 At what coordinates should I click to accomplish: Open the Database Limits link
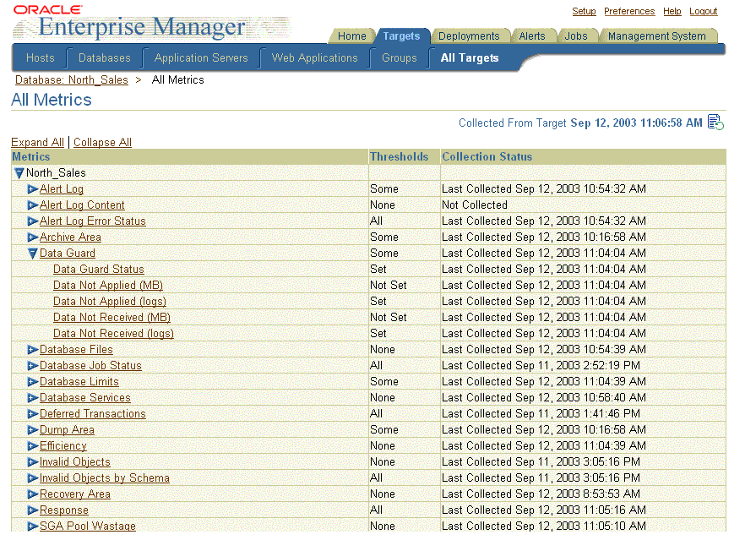[79, 382]
